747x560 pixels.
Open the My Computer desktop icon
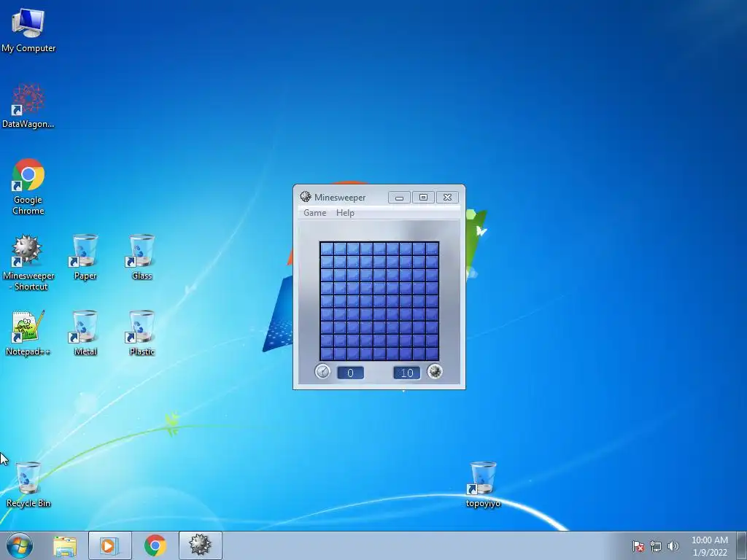point(28,29)
